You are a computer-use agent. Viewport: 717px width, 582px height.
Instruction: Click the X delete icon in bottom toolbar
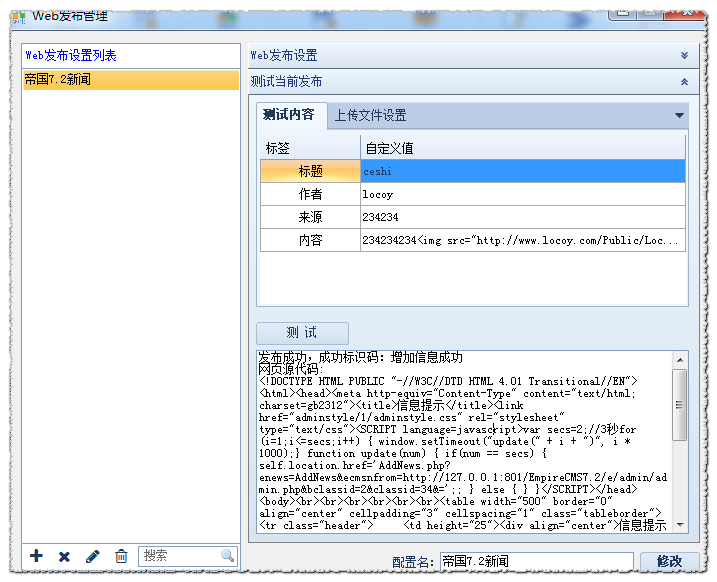point(65,556)
